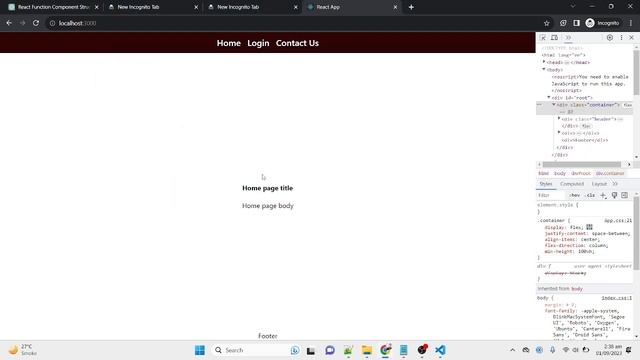
Task: Show more DevTools panels via the chevron
Action: coord(568,38)
